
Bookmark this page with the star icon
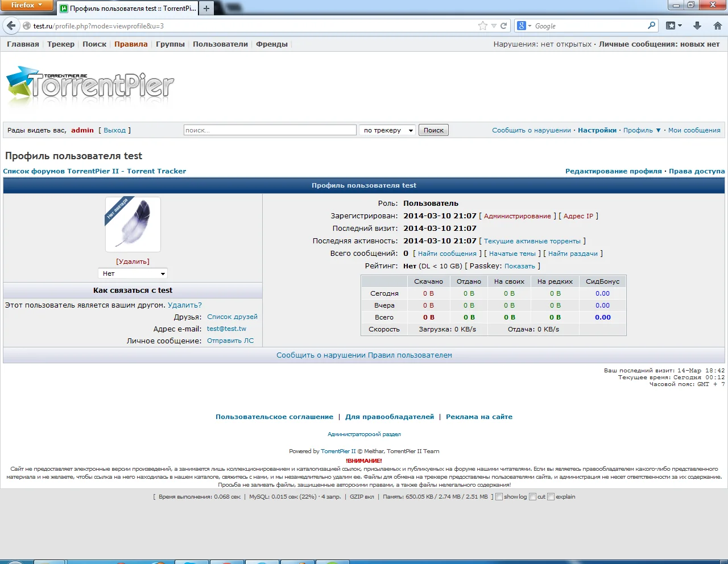pos(482,26)
